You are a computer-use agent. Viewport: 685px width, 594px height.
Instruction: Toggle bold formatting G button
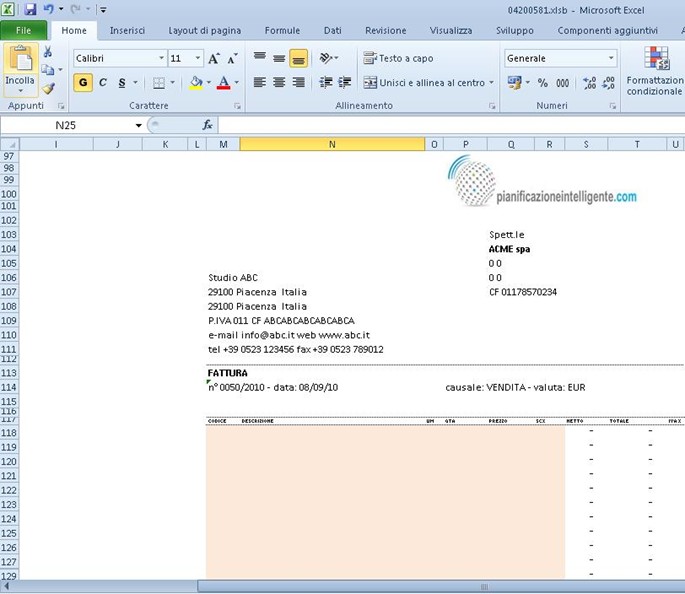tap(82, 83)
